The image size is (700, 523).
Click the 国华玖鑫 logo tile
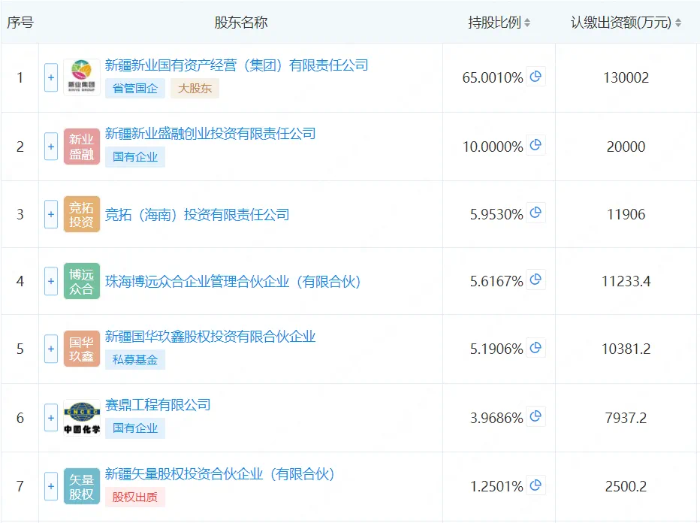pyautogui.click(x=82, y=349)
